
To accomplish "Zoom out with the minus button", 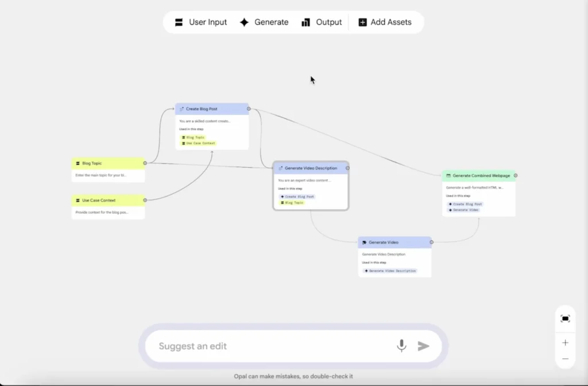I will tap(565, 359).
